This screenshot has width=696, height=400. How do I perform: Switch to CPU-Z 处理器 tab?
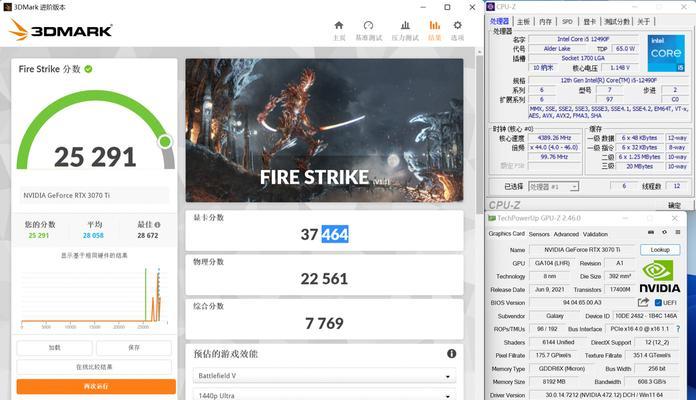(499, 21)
